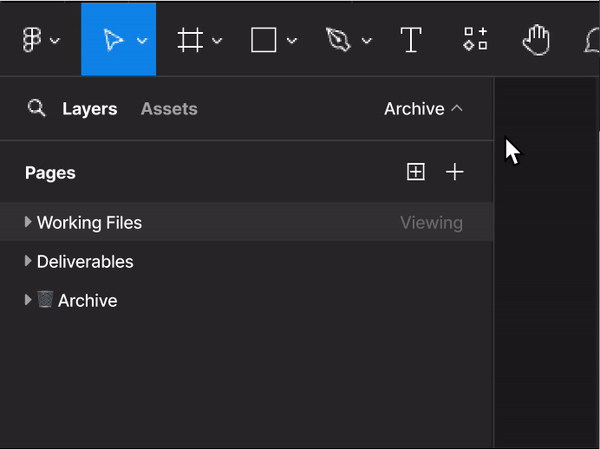Select the Archive page with trash emoji
Image resolution: width=600 pixels, height=449 pixels.
tap(246, 300)
